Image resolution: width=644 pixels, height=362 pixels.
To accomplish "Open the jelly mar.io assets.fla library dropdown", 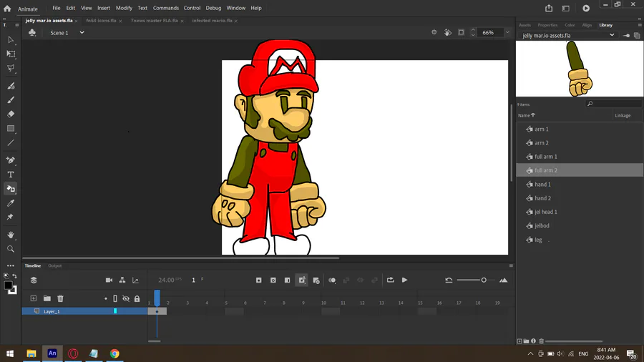I will [x=568, y=35].
